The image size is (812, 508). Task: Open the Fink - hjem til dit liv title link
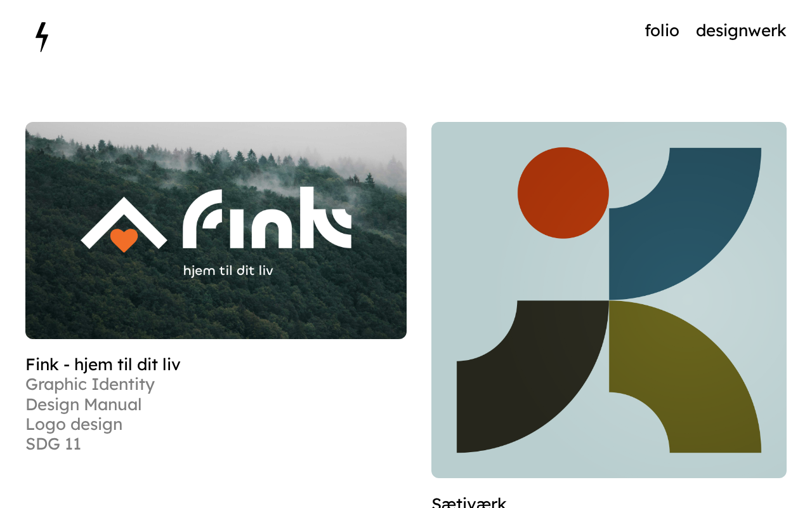103,364
